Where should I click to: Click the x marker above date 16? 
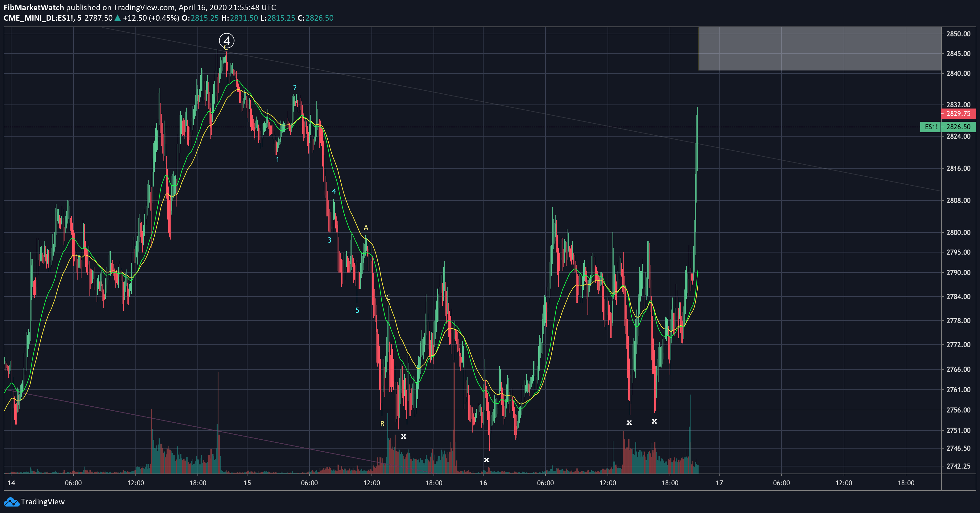tap(487, 460)
